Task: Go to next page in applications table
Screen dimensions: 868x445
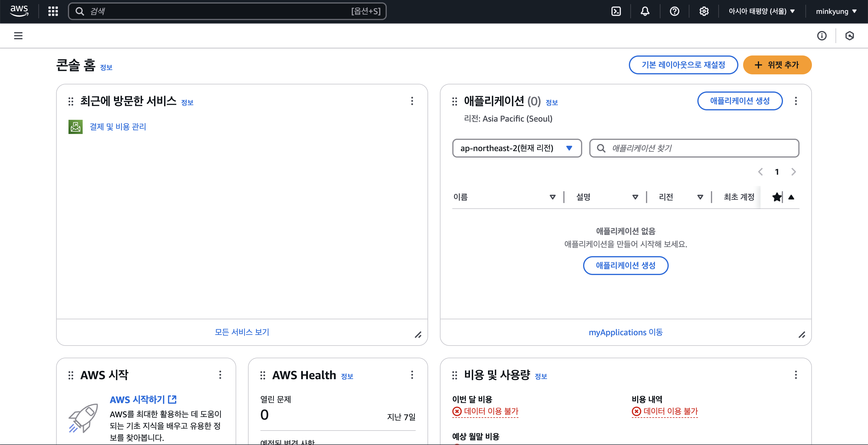Action: coord(794,172)
